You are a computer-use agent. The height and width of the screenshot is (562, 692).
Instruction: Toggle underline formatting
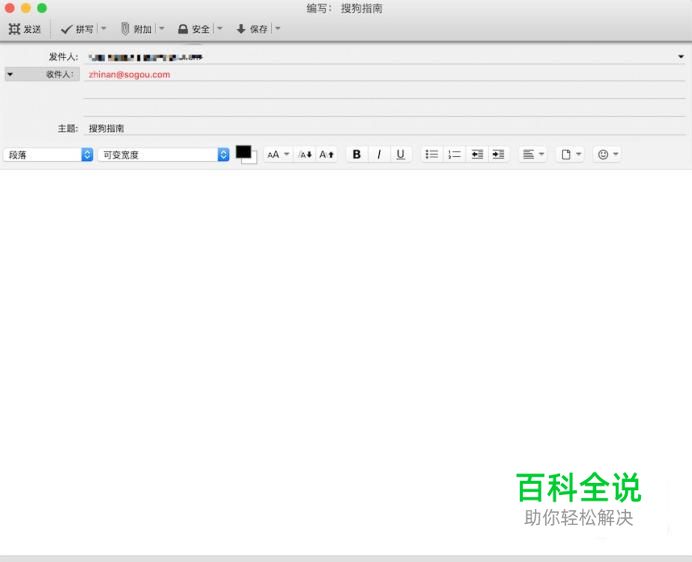(x=400, y=155)
